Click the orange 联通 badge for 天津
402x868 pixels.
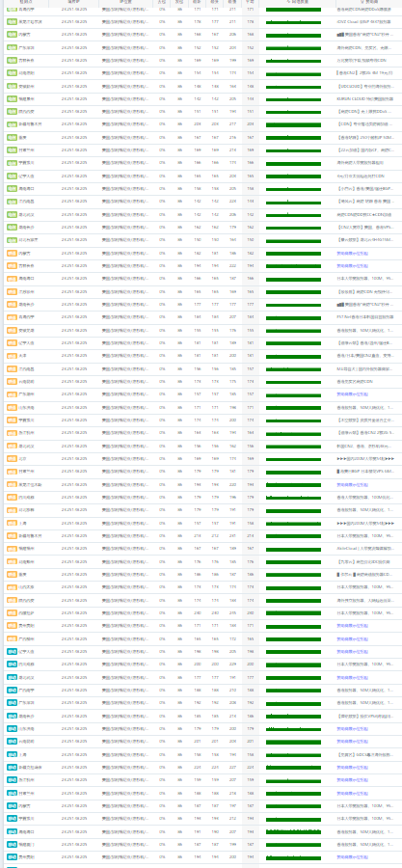tap(12, 355)
